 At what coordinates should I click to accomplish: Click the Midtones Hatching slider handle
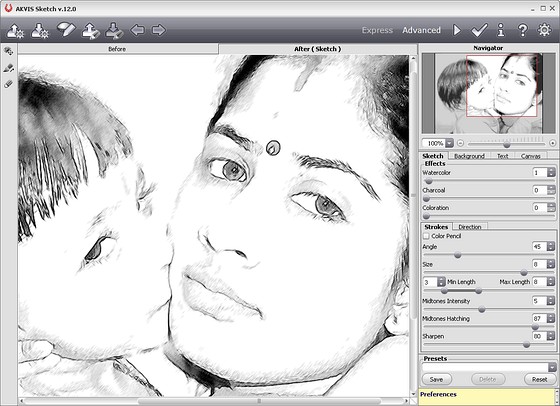coord(535,327)
